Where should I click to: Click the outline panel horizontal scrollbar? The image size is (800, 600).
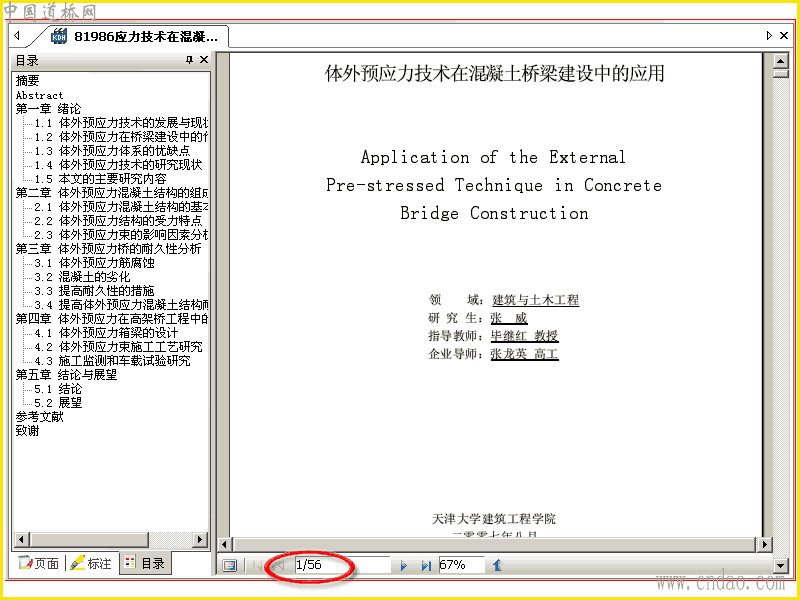[111, 539]
